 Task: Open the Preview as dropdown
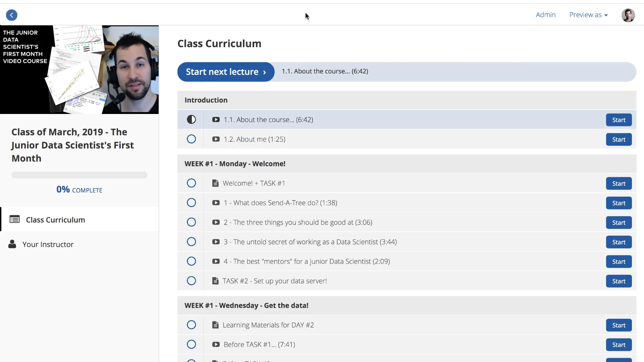[588, 15]
